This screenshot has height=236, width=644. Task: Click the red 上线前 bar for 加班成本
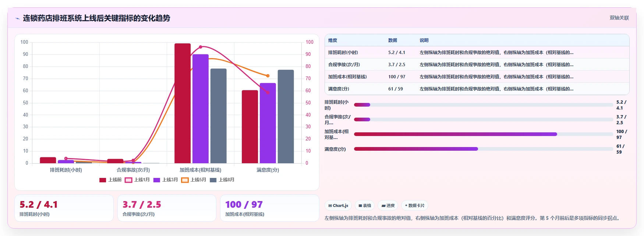tap(183, 103)
